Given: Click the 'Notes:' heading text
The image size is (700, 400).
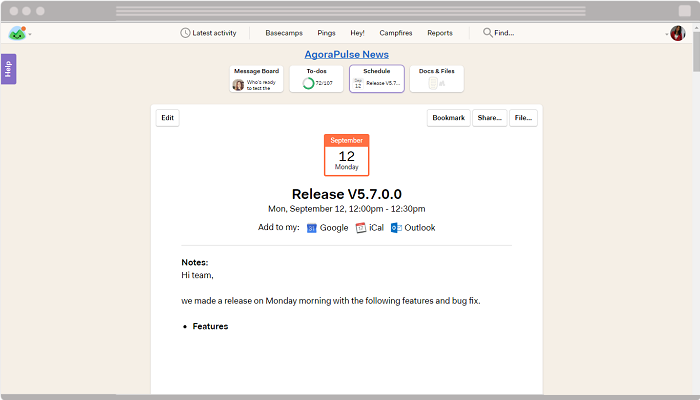Looking at the screenshot, I should pyautogui.click(x=195, y=262).
